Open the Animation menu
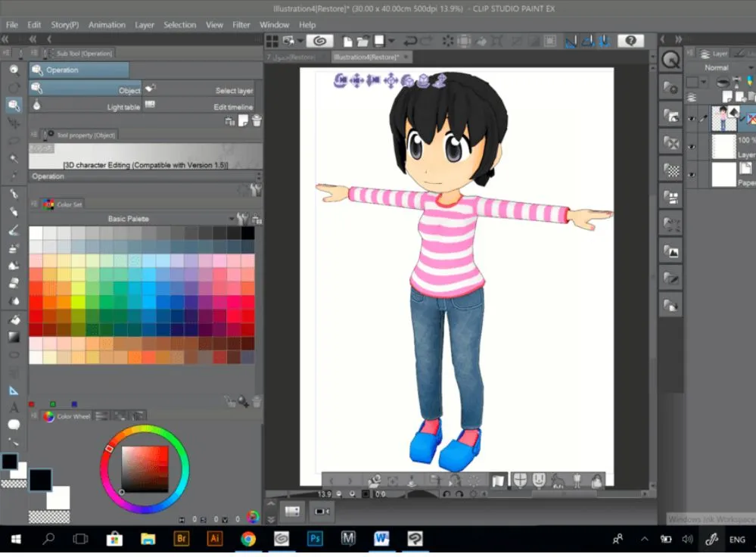This screenshot has height=557, width=756. pyautogui.click(x=107, y=24)
